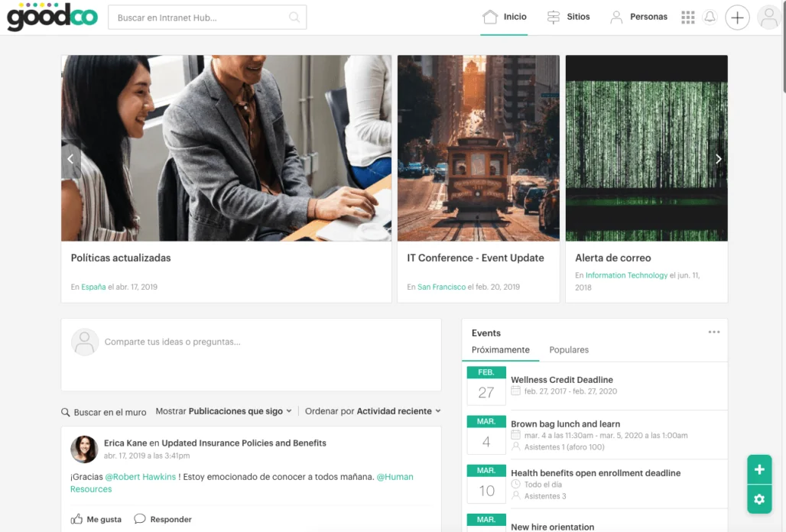Click the blank avatar beside the share box
The image size is (786, 532).
84,342
